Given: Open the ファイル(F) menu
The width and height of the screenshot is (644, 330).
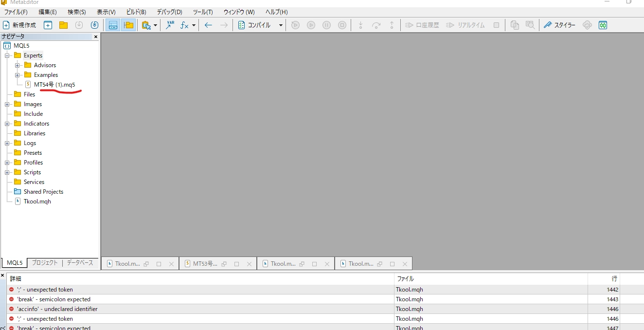Looking at the screenshot, I should coord(16,12).
